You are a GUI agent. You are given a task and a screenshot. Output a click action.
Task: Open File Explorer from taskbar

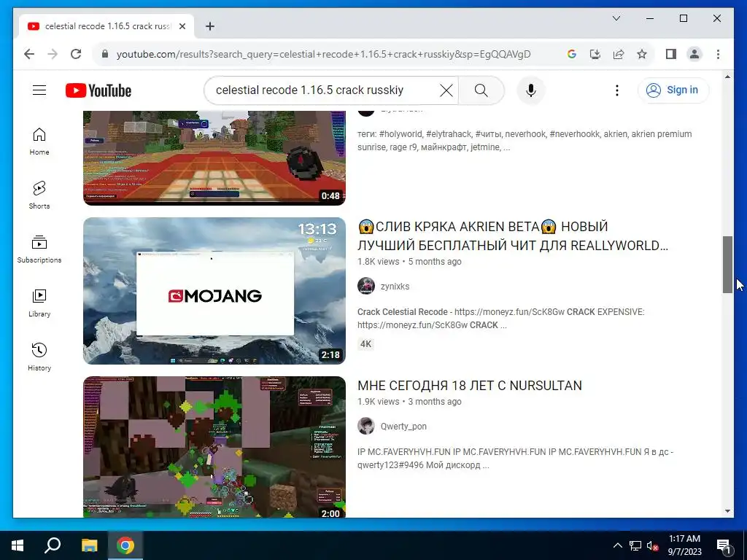click(89, 545)
